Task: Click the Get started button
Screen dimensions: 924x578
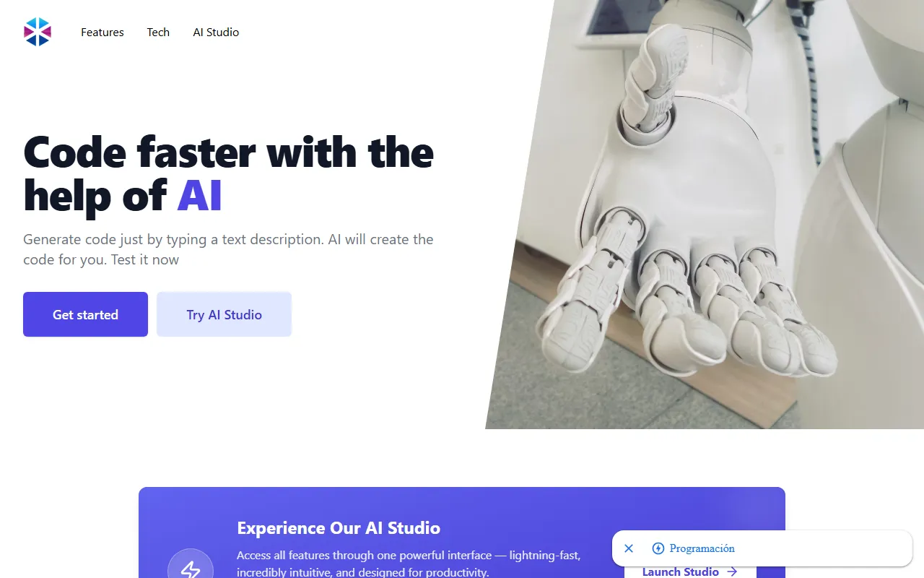Action: (x=85, y=314)
